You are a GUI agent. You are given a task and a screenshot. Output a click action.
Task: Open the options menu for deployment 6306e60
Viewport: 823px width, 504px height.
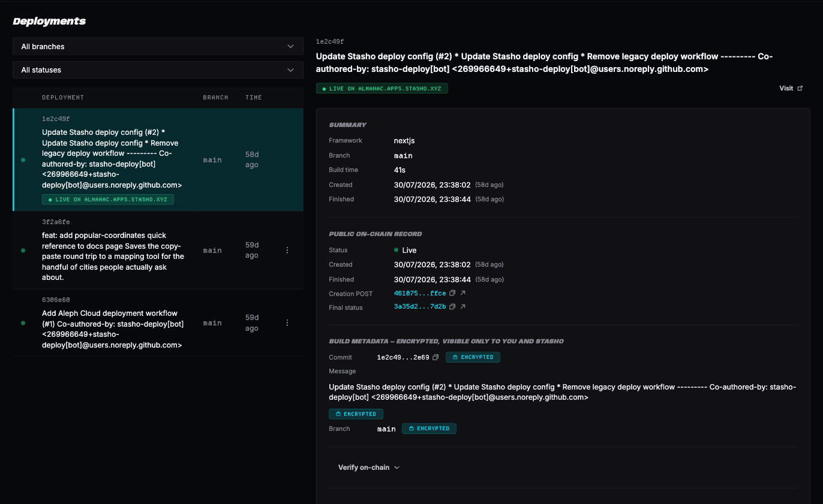coord(287,322)
